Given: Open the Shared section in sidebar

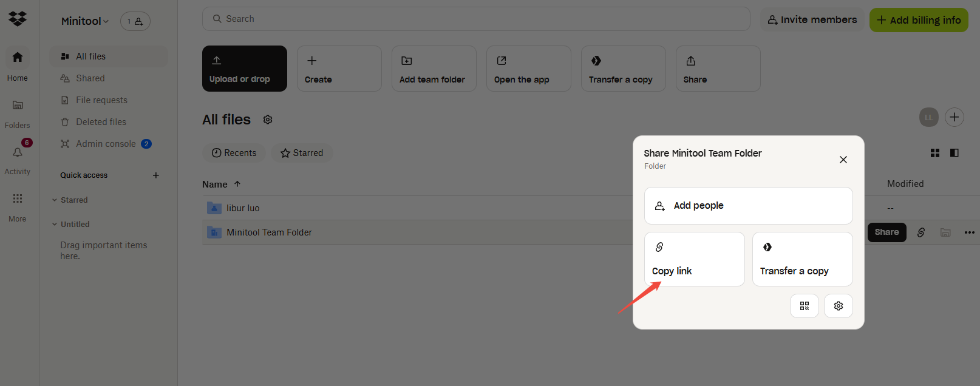Looking at the screenshot, I should pyautogui.click(x=90, y=78).
